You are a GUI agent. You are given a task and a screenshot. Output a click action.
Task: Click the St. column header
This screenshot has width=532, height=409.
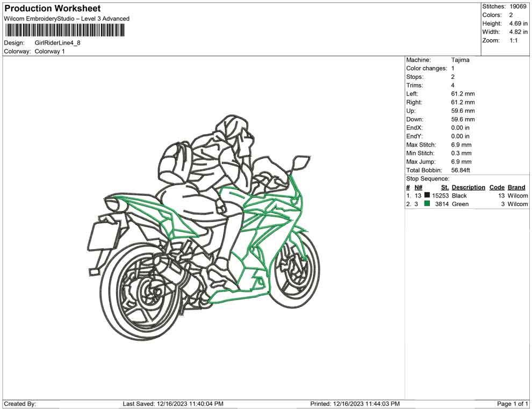(444, 187)
